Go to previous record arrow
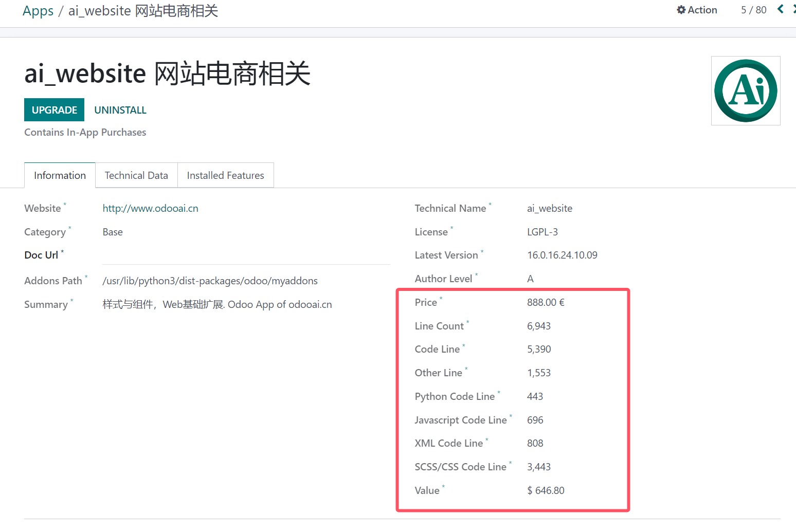The width and height of the screenshot is (796, 532). pyautogui.click(x=781, y=9)
